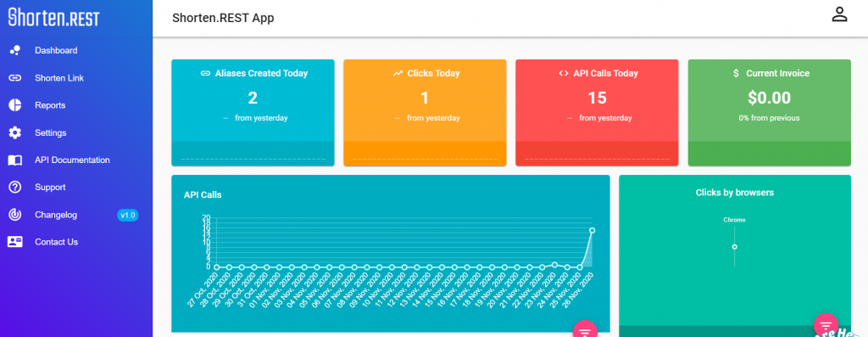The height and width of the screenshot is (337, 868).
Task: Click the Changelog radar icon
Action: 15,215
